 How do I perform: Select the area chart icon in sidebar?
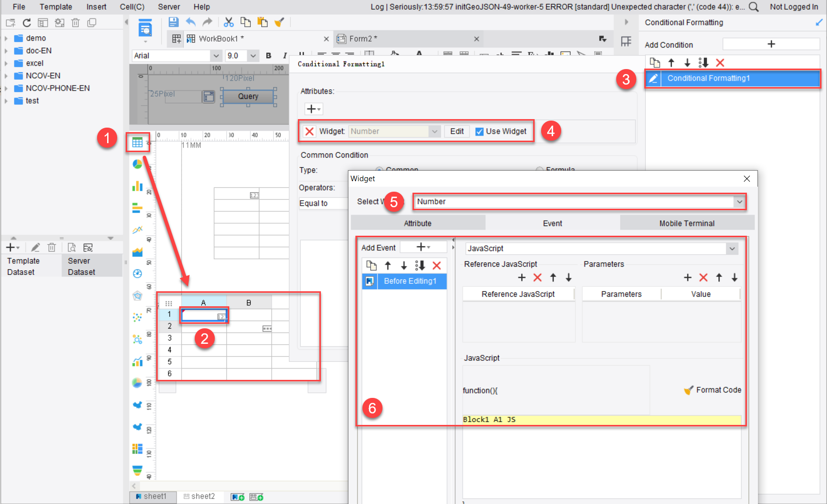(137, 252)
